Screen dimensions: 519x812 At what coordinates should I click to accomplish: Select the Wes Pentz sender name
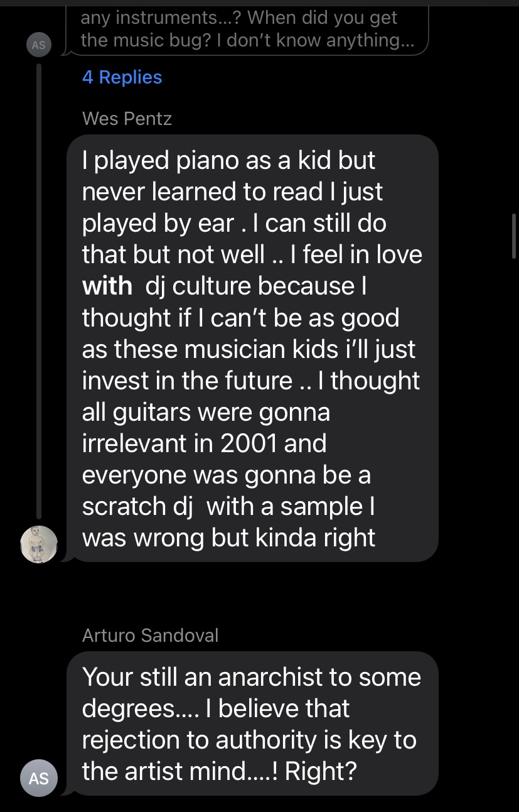127,118
